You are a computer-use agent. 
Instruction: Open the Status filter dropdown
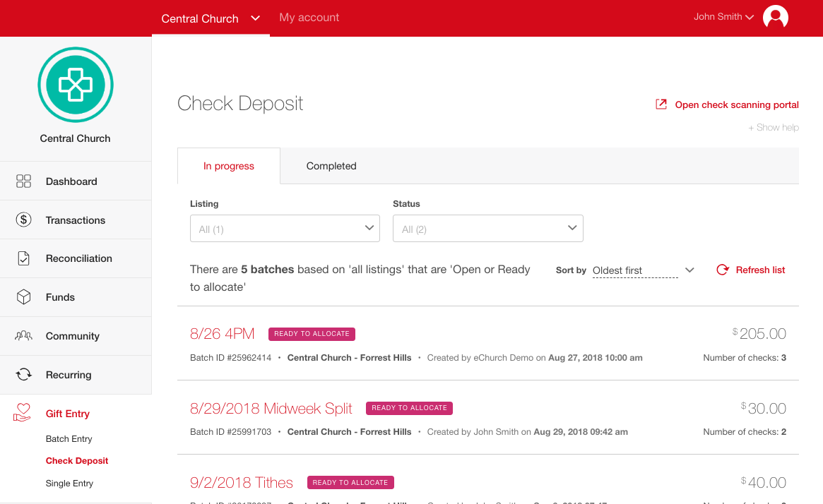487,229
